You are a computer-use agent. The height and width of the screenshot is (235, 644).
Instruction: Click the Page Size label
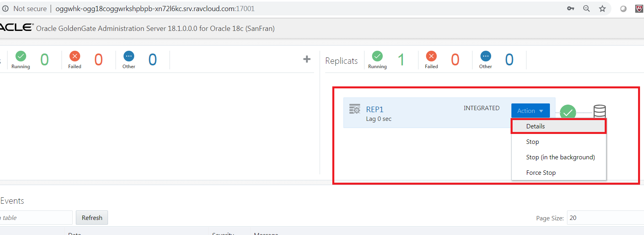550,218
